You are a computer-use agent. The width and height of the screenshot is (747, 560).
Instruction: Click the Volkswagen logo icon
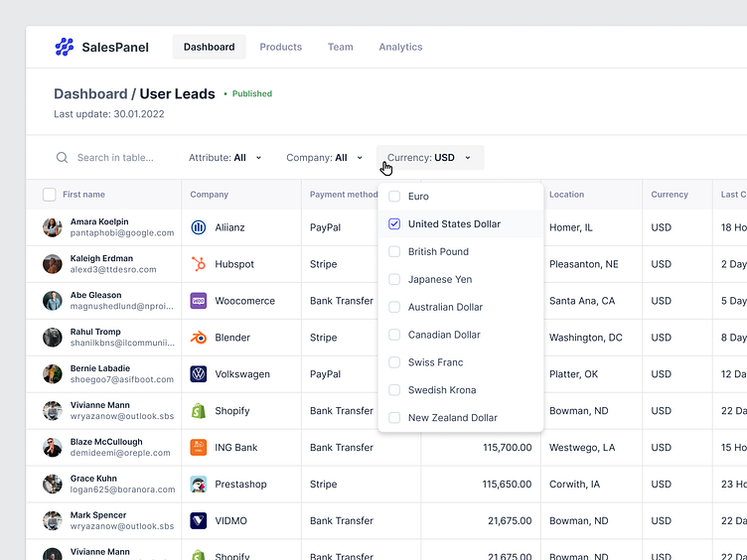(x=199, y=374)
